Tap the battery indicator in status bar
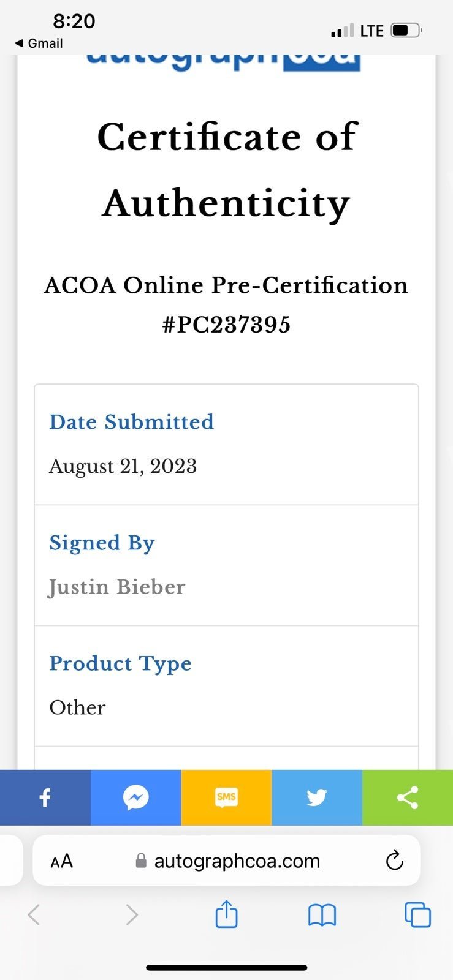Viewport: 453px width, 980px height. [x=406, y=30]
